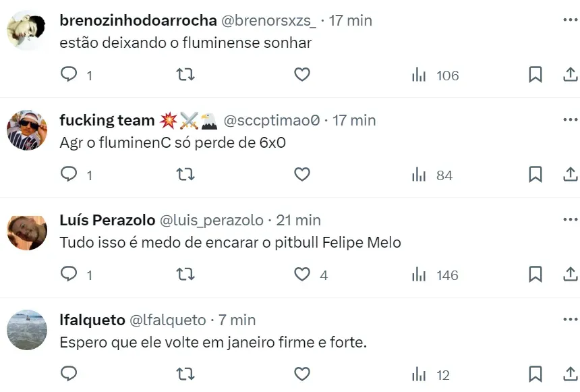The image size is (580, 392).
Task: Repost the 'fluminense sonhar' tweet
Action: point(185,75)
